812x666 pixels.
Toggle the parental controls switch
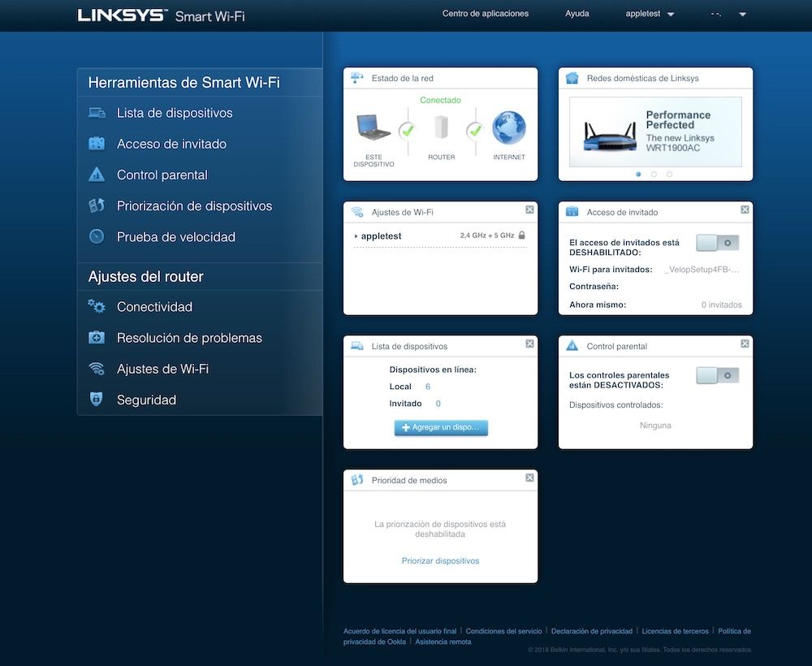coord(717,375)
